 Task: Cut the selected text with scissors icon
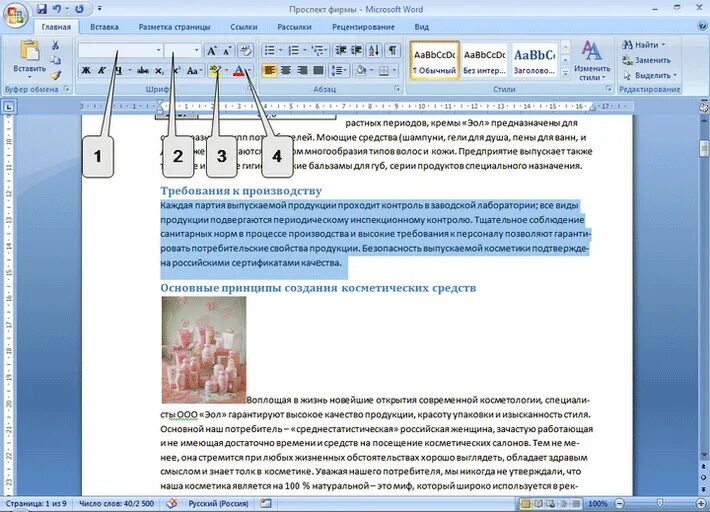pos(55,45)
